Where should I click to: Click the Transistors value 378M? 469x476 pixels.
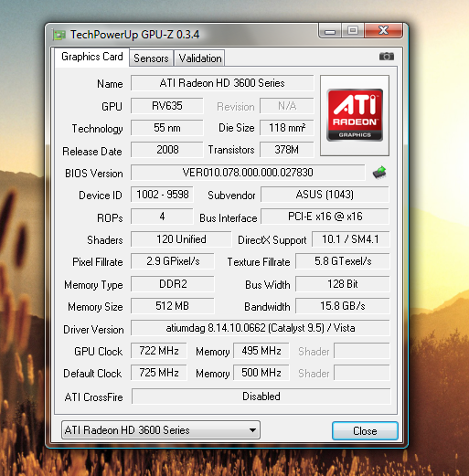click(287, 150)
